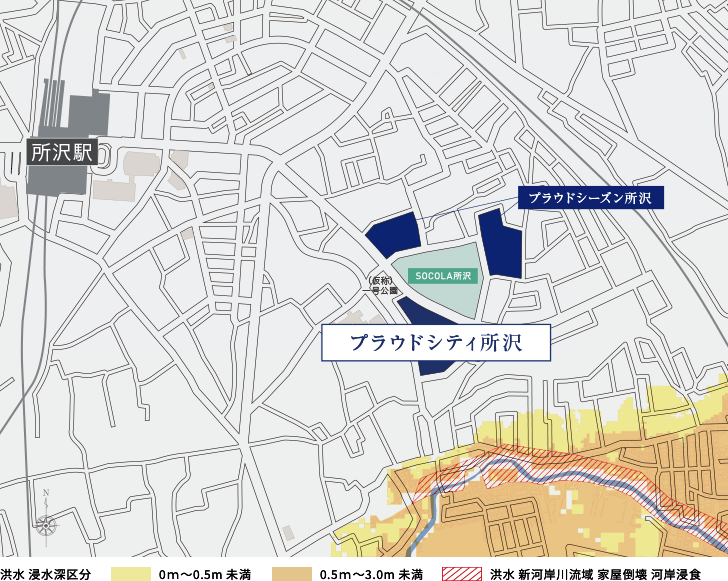
Task: Click the navy site block left of SOCOLA
Action: [x=394, y=235]
